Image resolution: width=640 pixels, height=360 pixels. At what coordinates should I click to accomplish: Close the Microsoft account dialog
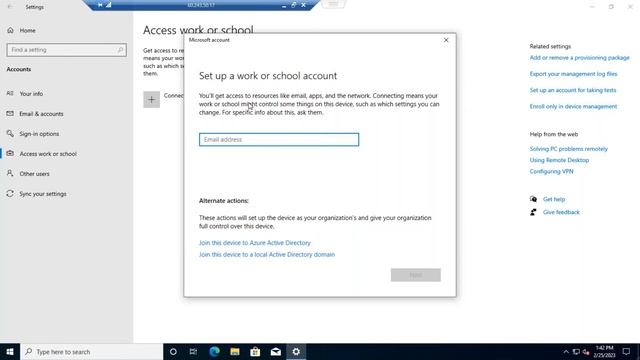pos(446,40)
